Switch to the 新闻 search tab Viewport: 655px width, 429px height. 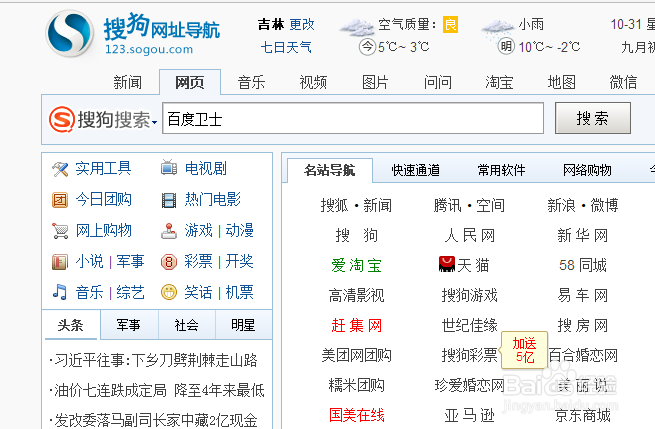(x=127, y=82)
